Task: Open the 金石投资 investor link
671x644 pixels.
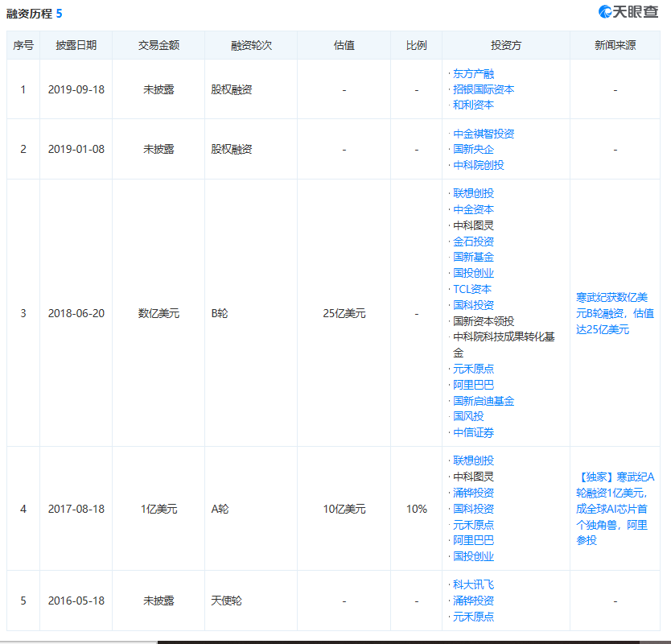Action: [x=473, y=242]
